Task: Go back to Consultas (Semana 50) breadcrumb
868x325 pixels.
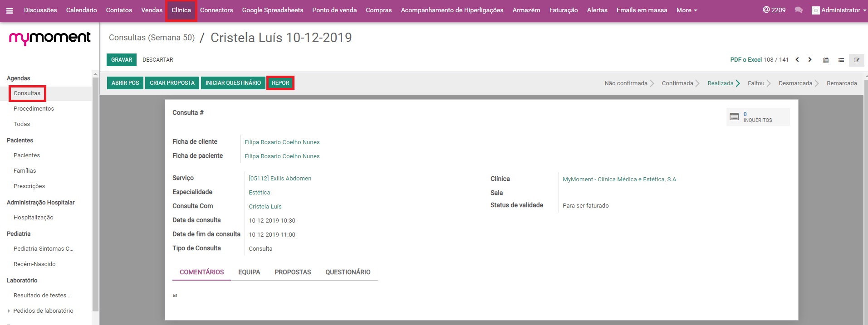Action: (152, 38)
